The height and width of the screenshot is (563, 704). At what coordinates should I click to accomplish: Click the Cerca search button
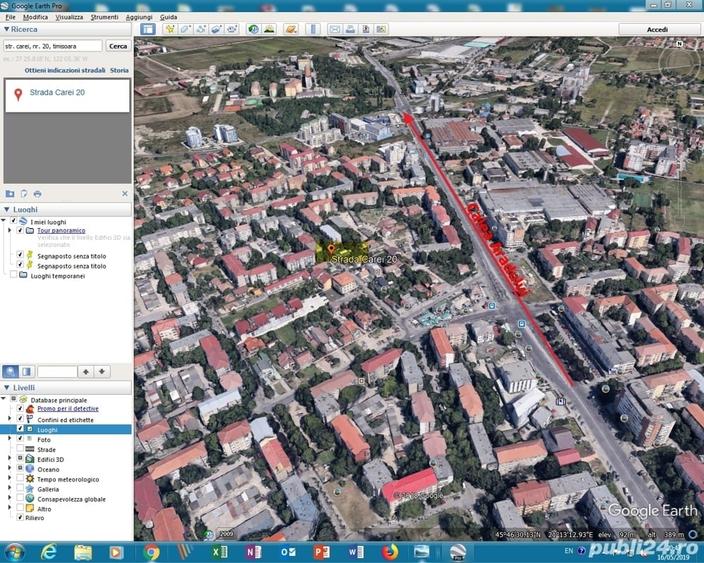[118, 46]
